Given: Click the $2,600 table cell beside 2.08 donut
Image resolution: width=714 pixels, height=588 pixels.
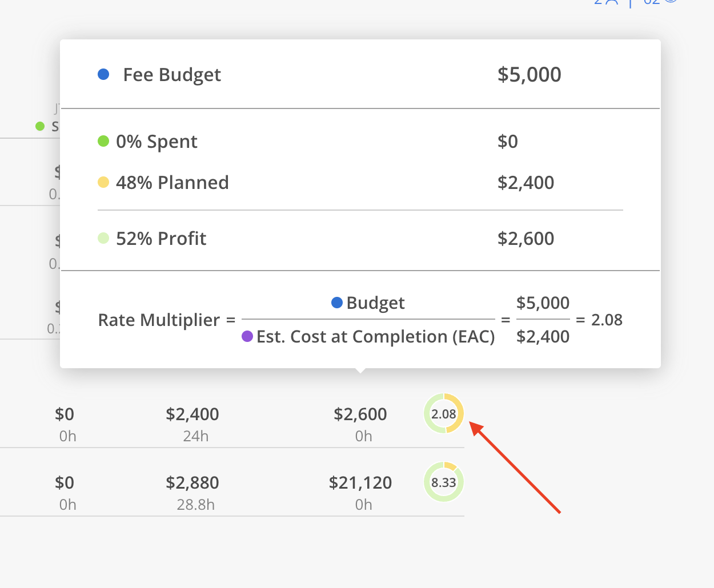Looking at the screenshot, I should click(x=360, y=414).
